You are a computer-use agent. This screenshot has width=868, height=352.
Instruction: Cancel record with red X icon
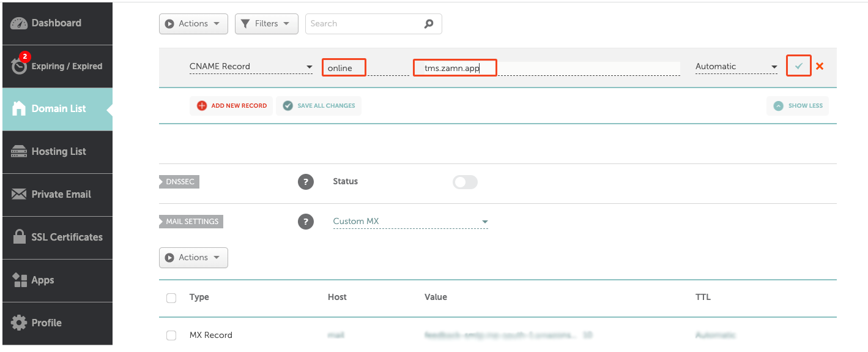(x=820, y=66)
